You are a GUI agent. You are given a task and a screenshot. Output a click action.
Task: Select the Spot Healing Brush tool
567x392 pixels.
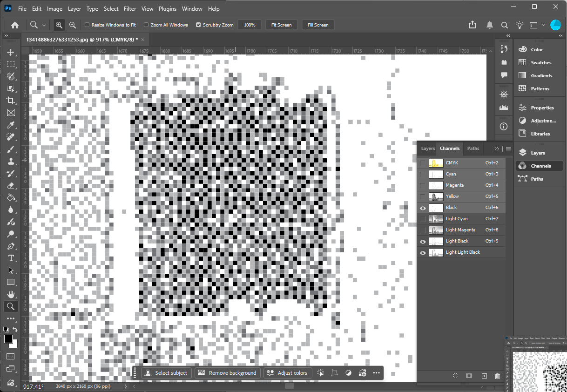11,137
